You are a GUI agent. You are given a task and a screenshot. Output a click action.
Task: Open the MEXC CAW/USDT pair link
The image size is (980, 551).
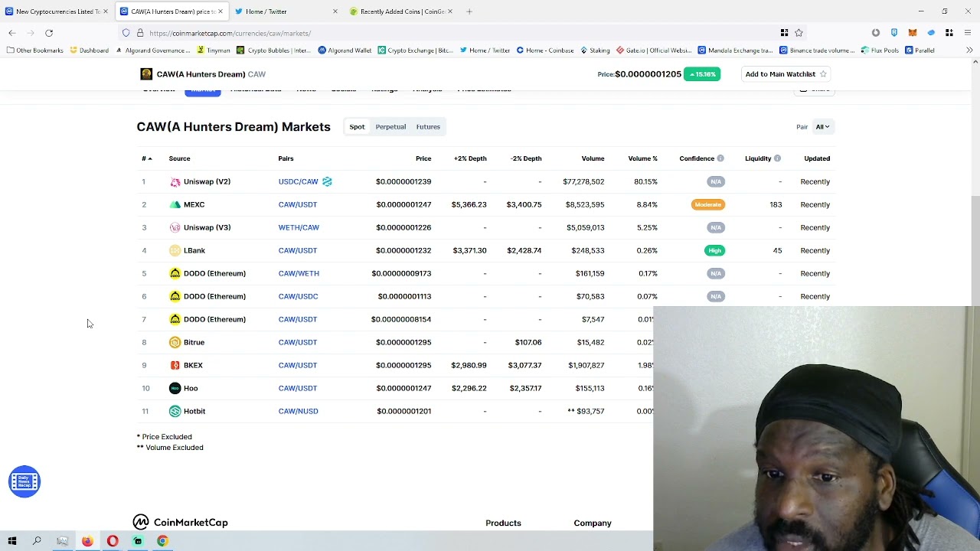click(x=298, y=204)
